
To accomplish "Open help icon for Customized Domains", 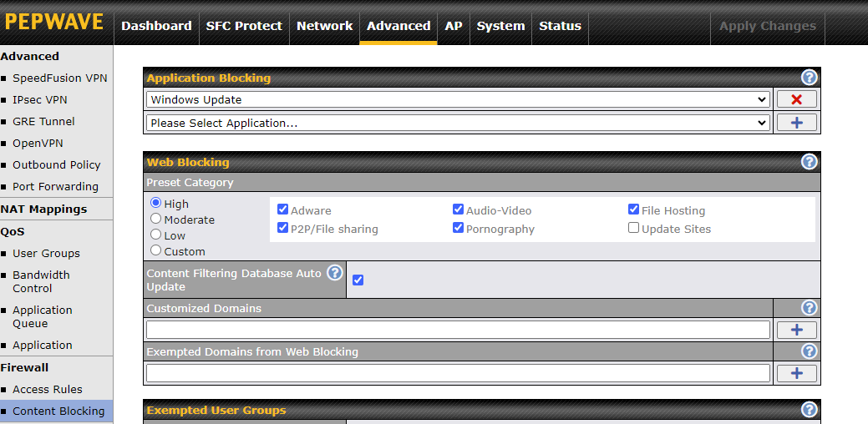I will coord(809,308).
